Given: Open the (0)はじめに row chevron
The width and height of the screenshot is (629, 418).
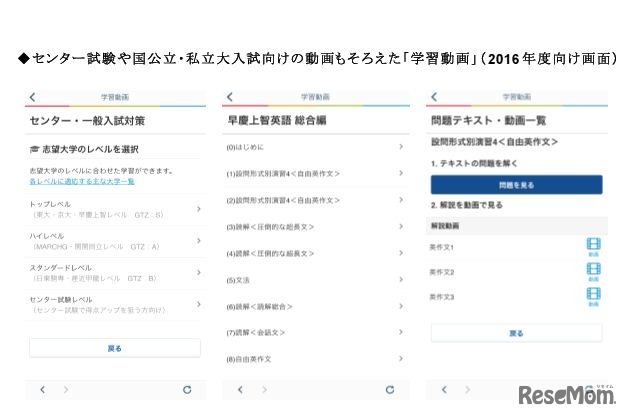Looking at the screenshot, I should [x=401, y=147].
